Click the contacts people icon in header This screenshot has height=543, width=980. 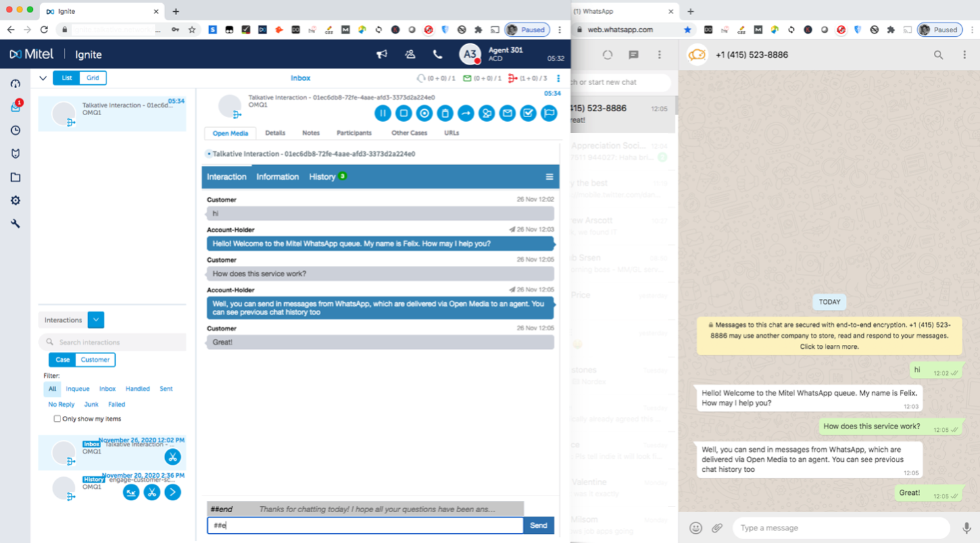tap(410, 55)
